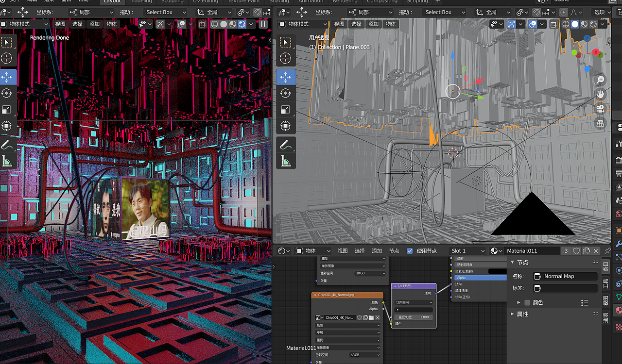Screen dimensions: 622x364
Task: Switch to the Modeling workspace tab
Action: click(x=141, y=1)
